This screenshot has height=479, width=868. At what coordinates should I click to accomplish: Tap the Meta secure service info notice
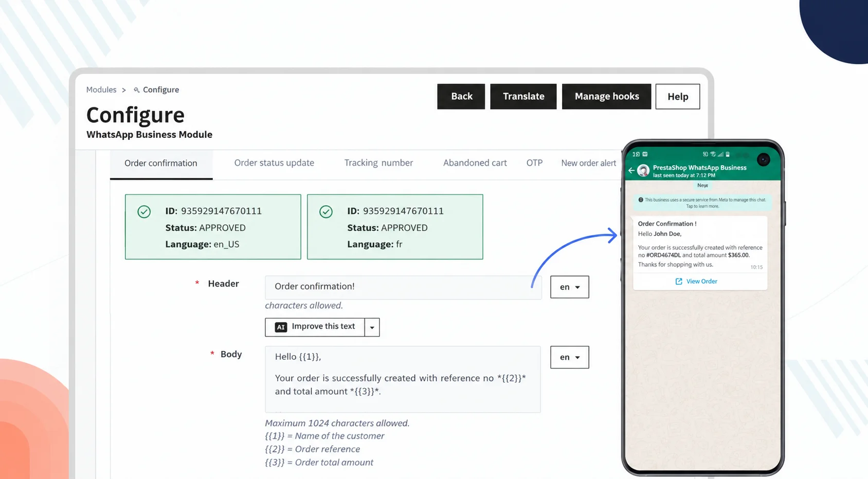pos(702,203)
